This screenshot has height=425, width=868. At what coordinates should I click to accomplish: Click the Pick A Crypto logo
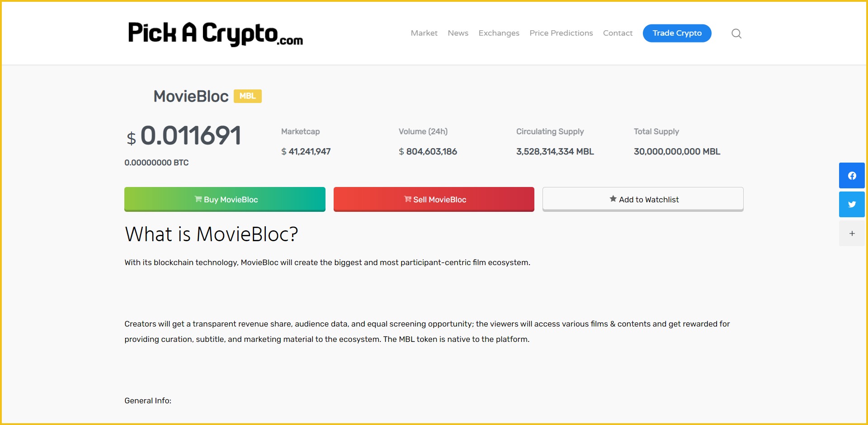(x=215, y=34)
